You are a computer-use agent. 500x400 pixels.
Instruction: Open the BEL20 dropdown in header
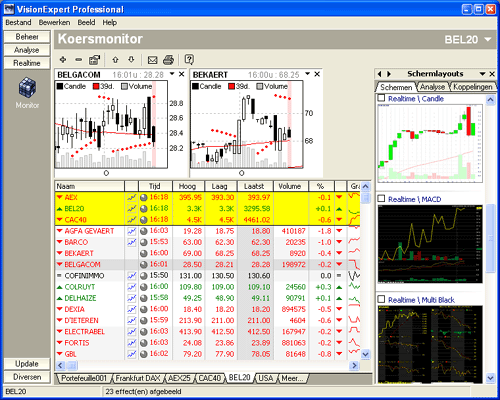coord(488,39)
